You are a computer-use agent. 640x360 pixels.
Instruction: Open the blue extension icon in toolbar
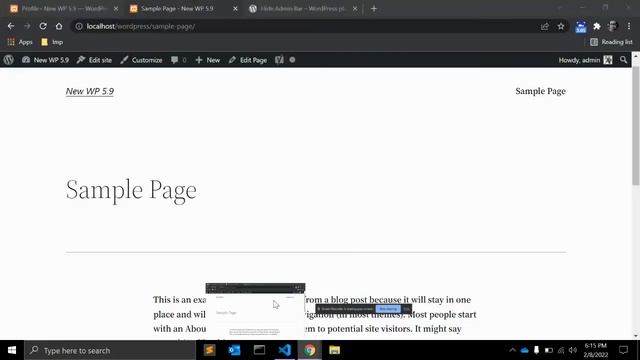580,27
